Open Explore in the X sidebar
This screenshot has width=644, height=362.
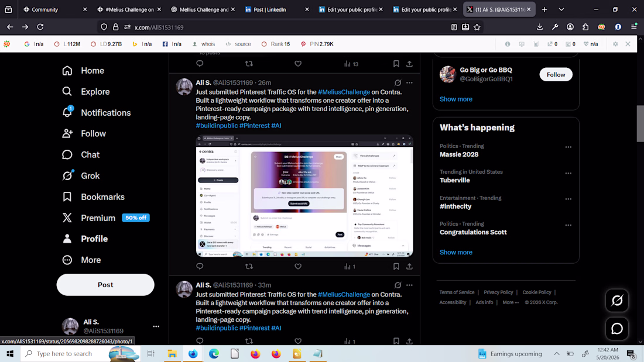coord(86,92)
